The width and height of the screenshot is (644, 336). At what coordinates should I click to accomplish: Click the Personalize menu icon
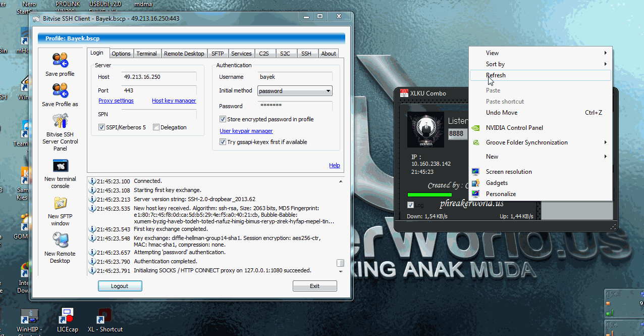point(475,194)
